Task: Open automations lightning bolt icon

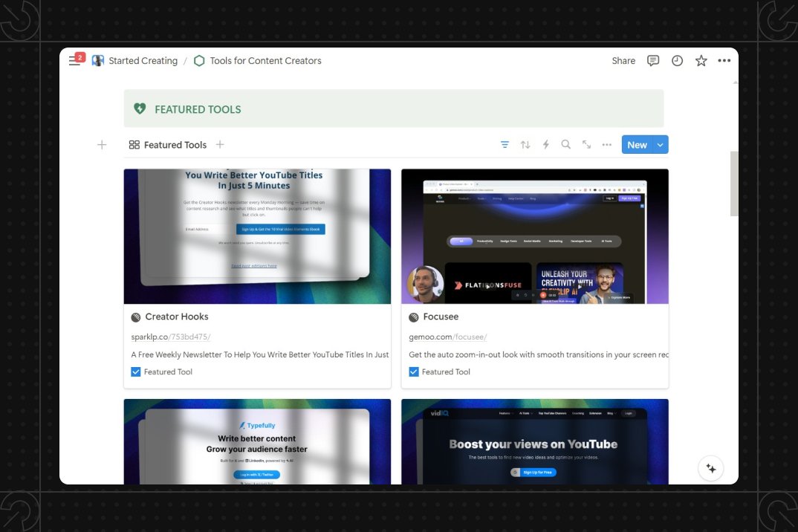Action: [x=545, y=145]
